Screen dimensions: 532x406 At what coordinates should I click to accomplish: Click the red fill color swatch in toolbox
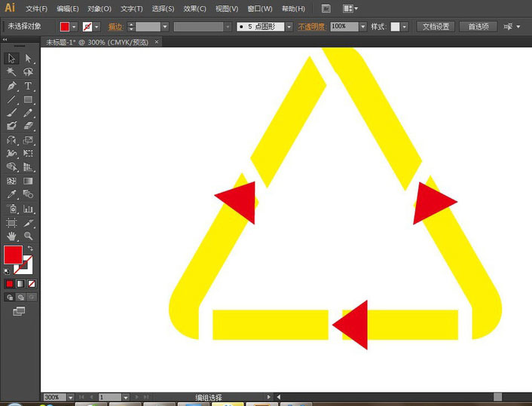tap(13, 255)
